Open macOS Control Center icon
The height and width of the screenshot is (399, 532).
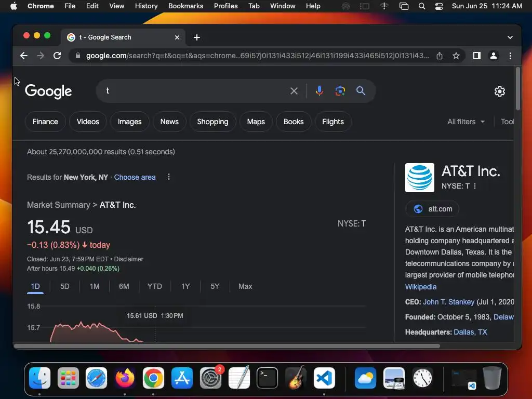[x=438, y=6]
